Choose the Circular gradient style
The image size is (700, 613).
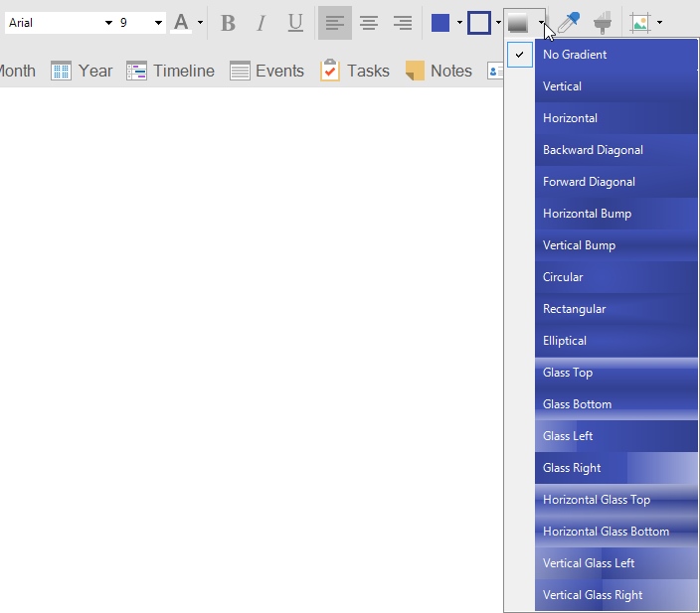(x=616, y=277)
